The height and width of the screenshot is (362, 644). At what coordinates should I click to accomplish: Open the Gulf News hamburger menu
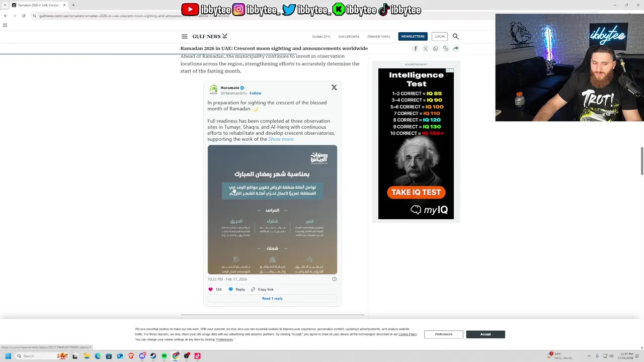pos(185,36)
